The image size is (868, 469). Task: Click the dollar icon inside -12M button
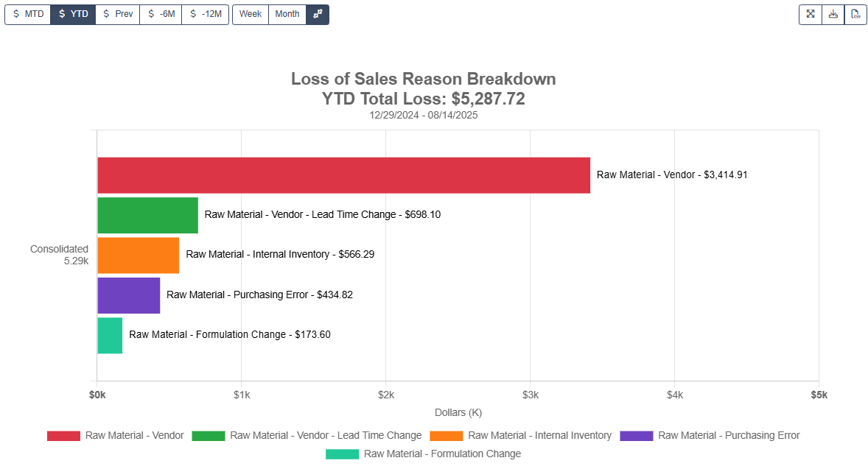pyautogui.click(x=193, y=14)
